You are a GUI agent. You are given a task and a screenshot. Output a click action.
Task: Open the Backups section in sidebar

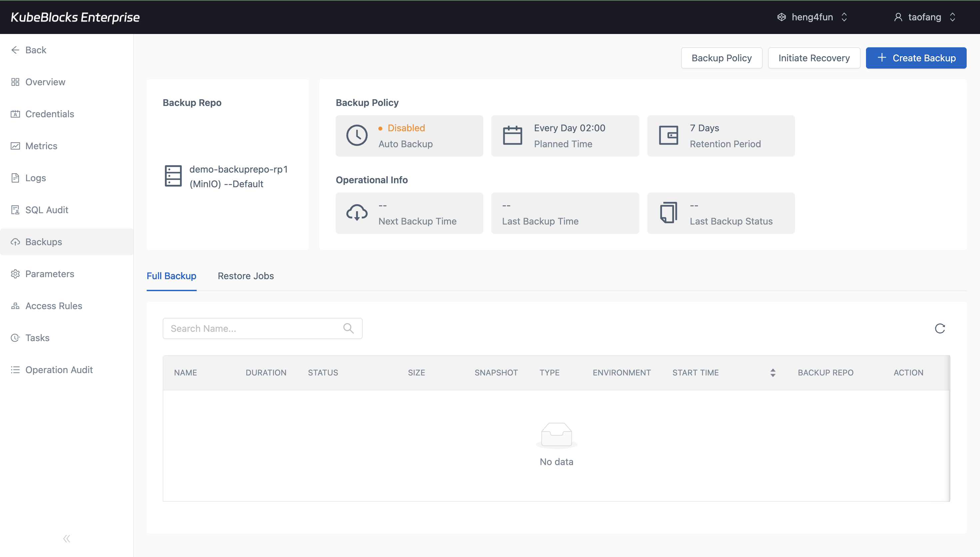coord(43,242)
